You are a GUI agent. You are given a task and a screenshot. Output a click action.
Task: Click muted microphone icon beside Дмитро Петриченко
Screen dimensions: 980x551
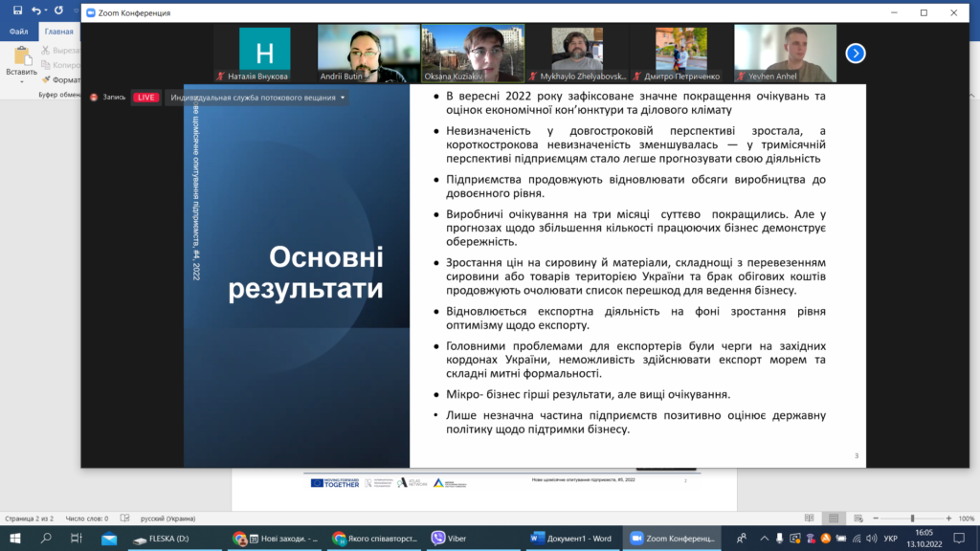636,77
